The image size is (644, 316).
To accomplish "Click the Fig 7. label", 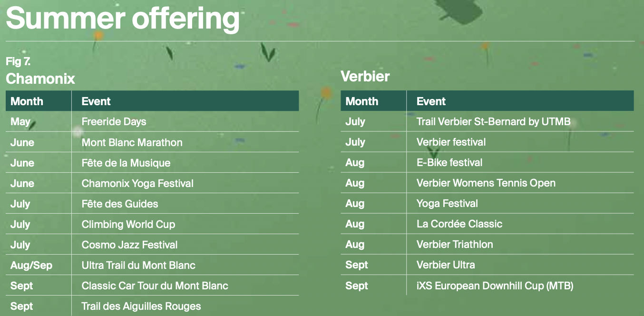I will point(18,61).
